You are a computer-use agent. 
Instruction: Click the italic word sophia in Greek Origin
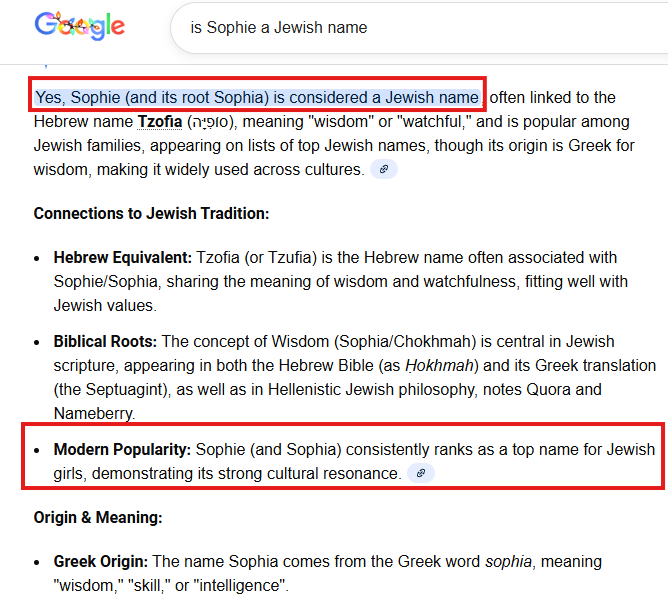click(x=507, y=561)
